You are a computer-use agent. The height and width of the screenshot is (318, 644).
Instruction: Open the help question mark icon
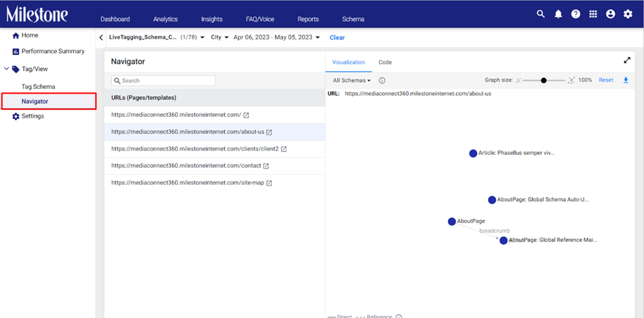pos(576,14)
